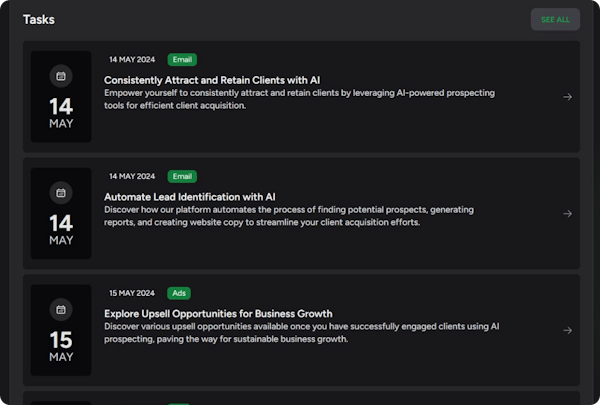Click the 15 MAY date tile
This screenshot has height=405, width=600.
[61, 330]
